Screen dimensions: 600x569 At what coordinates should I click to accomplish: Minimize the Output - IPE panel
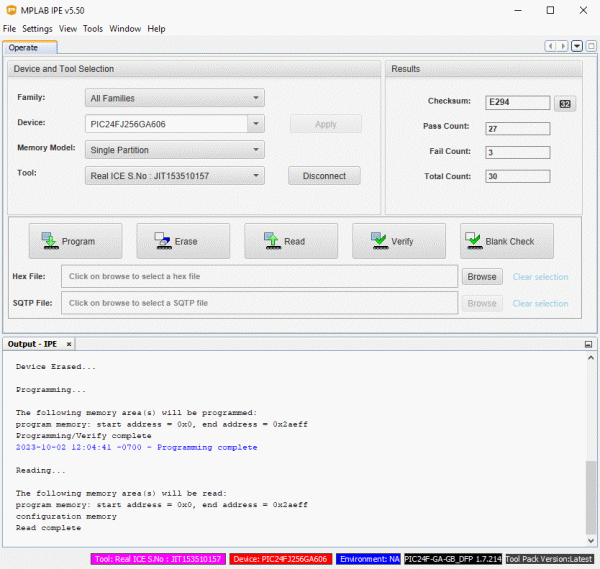click(x=588, y=344)
